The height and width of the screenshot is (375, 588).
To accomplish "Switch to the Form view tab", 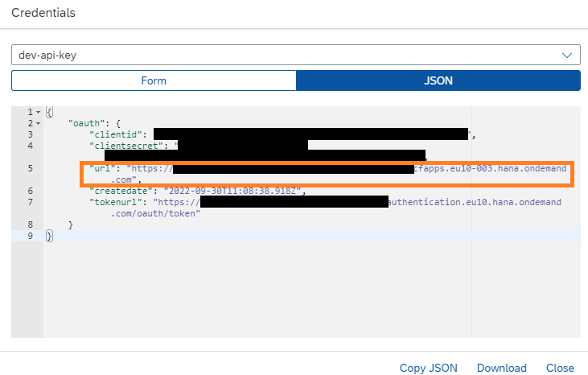I will pyautogui.click(x=154, y=80).
